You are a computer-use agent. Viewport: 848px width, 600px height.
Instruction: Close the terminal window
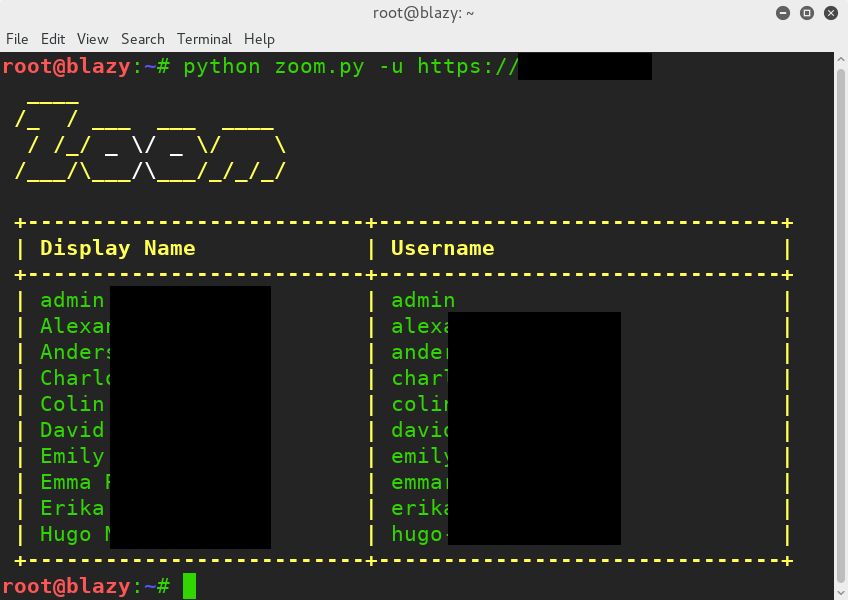[831, 13]
